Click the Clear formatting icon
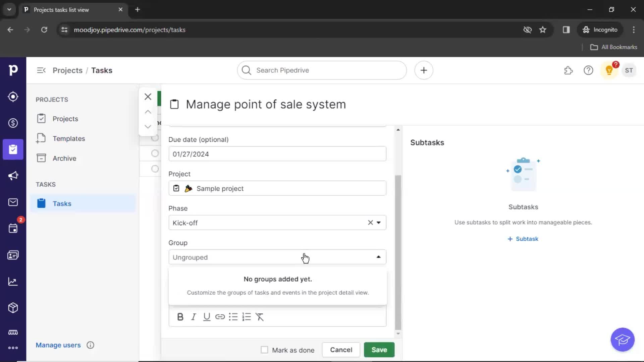Viewport: 644px width, 362px height. pos(260,316)
